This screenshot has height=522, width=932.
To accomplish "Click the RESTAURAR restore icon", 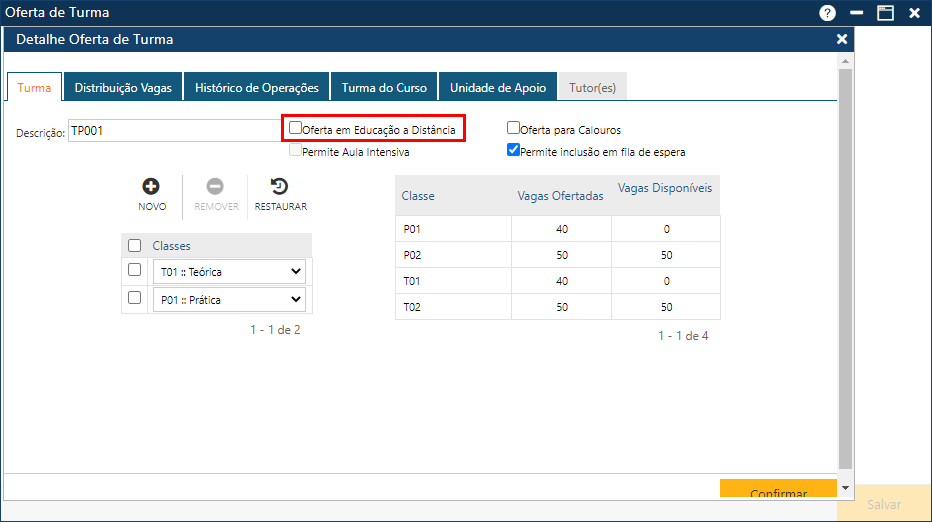I will pos(280,186).
